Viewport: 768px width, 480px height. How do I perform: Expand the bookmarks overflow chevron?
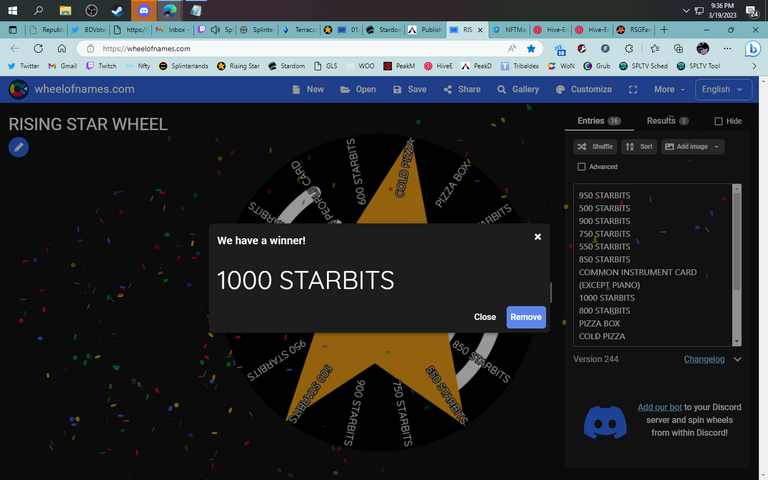754,66
